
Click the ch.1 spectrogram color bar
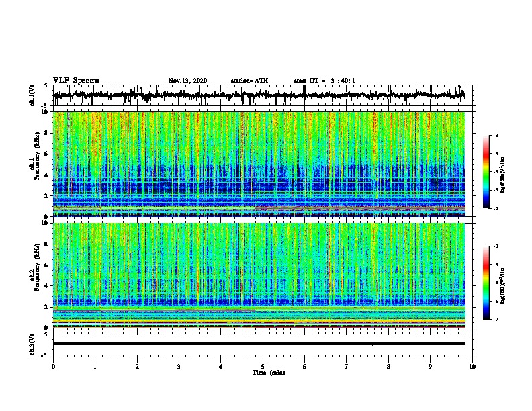(486, 172)
